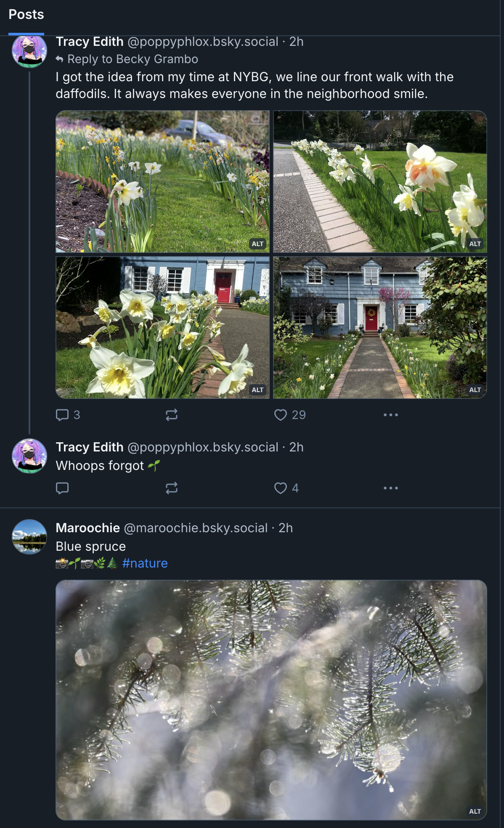Open the "Reply to Becky Grambo" link

tap(133, 59)
